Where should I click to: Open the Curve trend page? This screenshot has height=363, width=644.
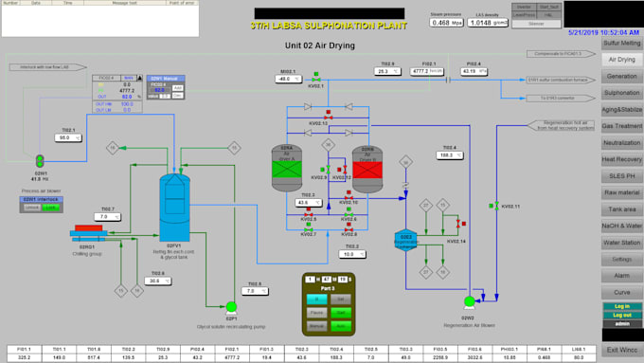pyautogui.click(x=622, y=292)
